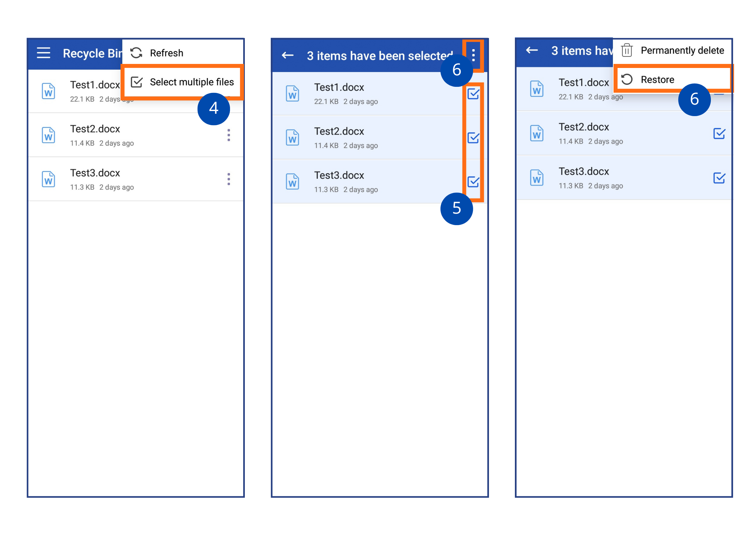Click the Recycle Bin title text
Image resolution: width=756 pixels, height=534 pixels.
[x=93, y=53]
